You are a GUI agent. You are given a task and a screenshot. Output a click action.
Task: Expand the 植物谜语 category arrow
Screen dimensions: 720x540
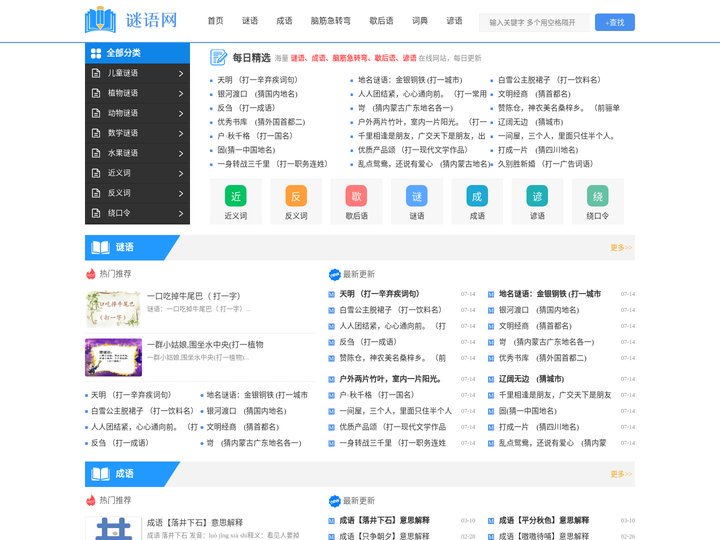[181, 94]
